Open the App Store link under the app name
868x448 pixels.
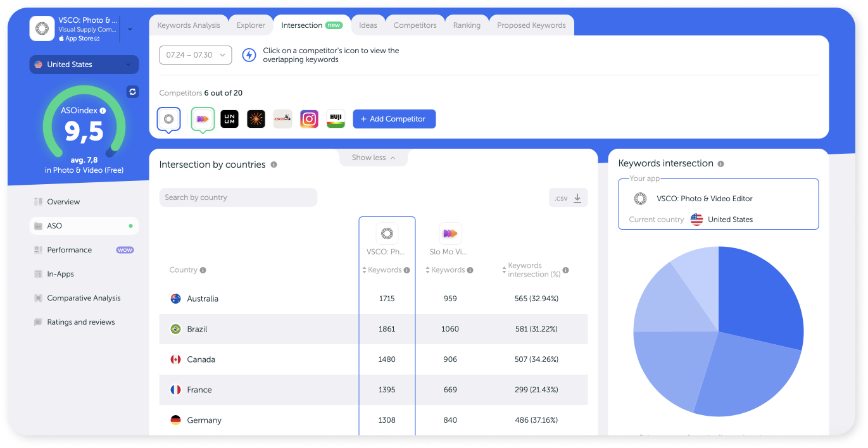click(79, 39)
